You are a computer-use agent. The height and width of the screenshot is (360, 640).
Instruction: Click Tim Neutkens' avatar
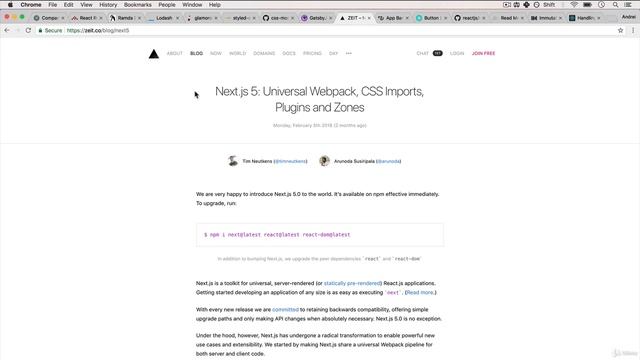[x=233, y=161]
